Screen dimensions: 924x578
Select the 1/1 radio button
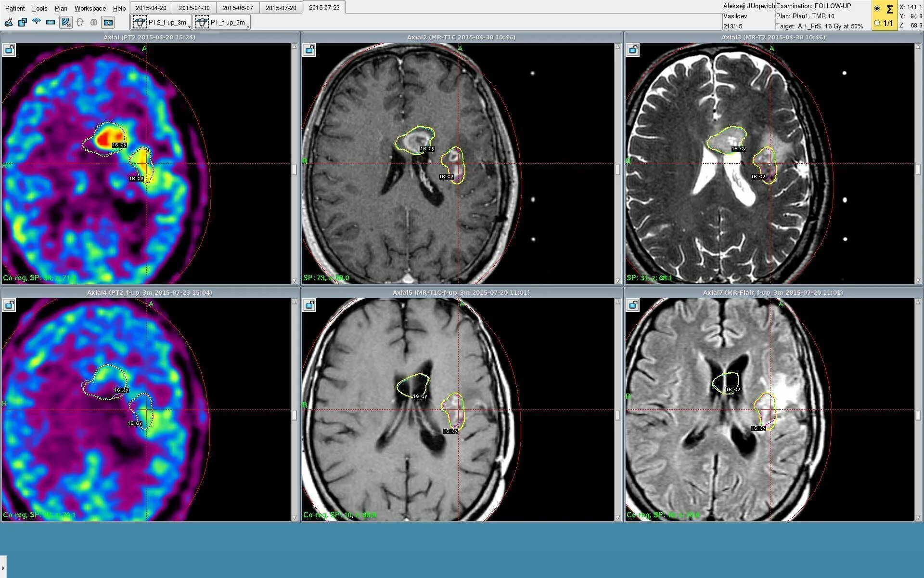tap(877, 23)
